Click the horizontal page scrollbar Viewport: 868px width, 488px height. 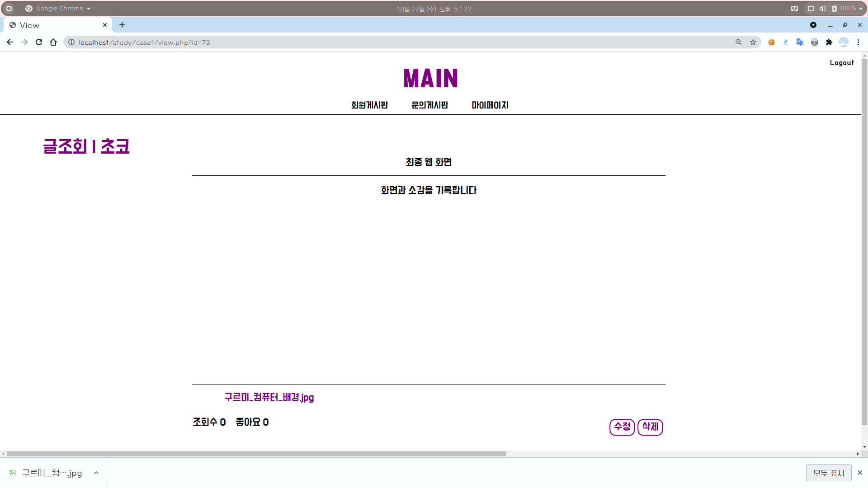click(256, 454)
